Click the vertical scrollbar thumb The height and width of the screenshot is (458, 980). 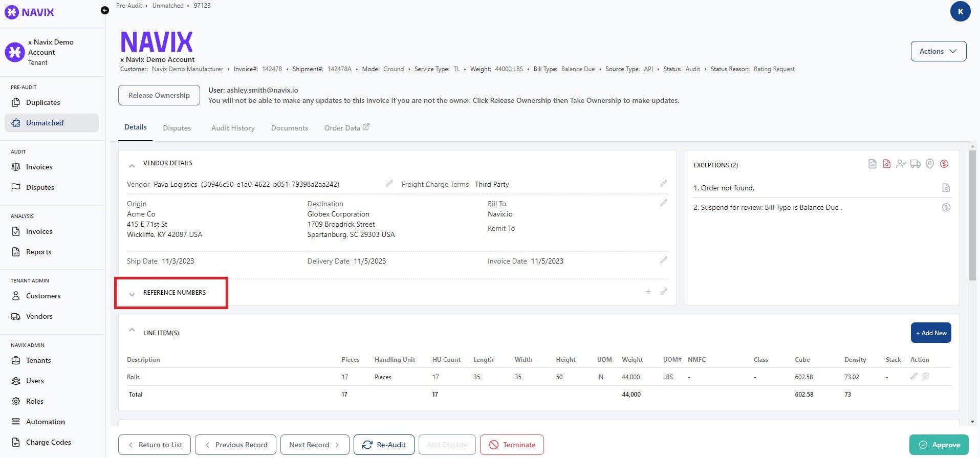(x=972, y=215)
